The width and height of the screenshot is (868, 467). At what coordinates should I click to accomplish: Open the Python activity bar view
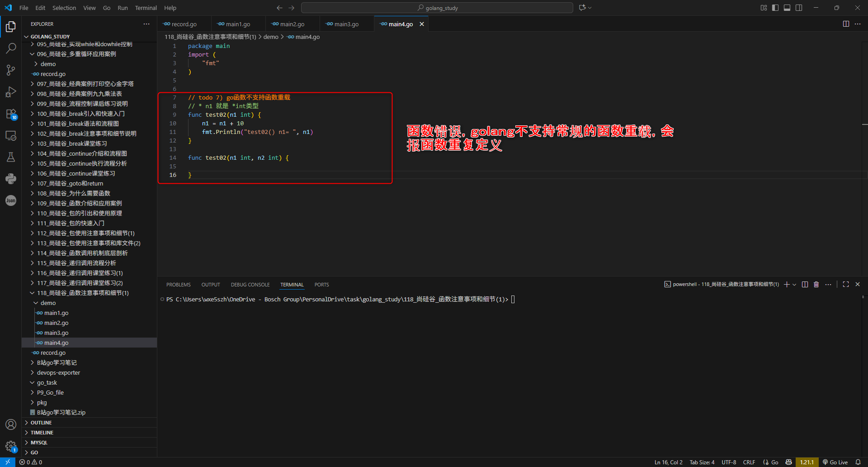11,179
